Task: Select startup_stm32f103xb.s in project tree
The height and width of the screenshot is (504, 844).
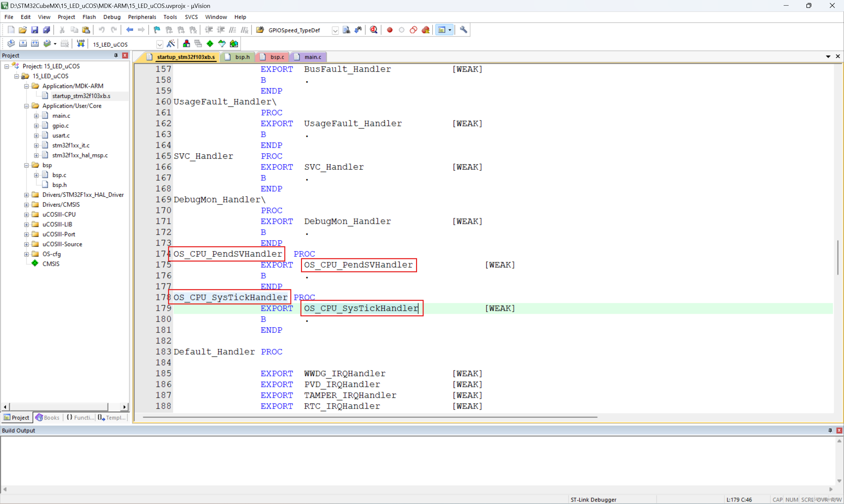Action: 81,96
